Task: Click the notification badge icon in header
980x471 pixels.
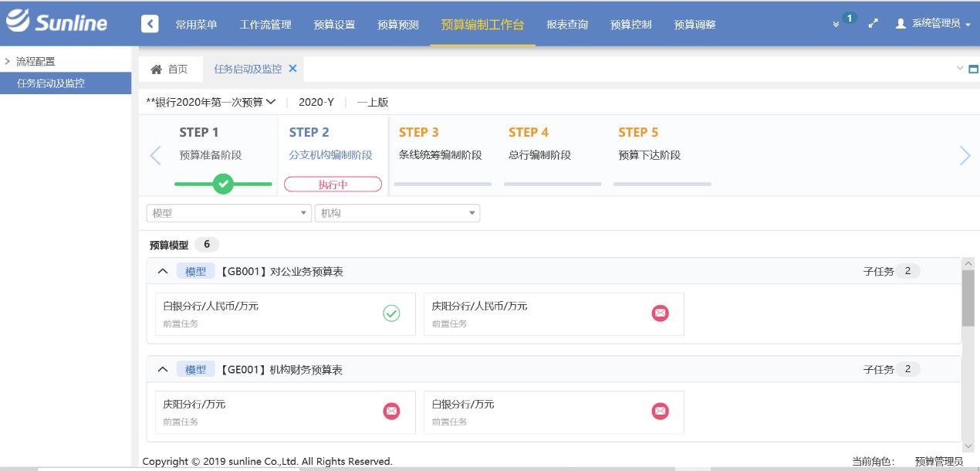Action: (x=846, y=21)
